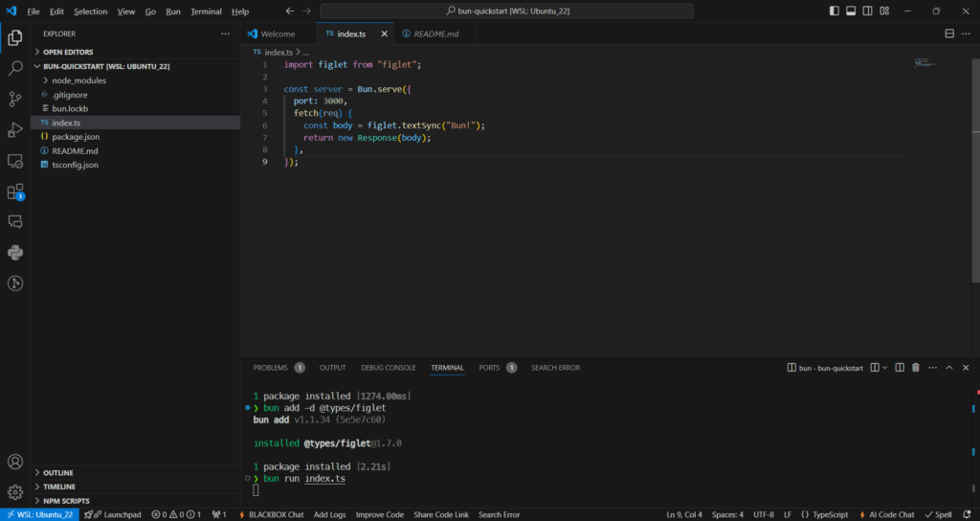This screenshot has height=521, width=980.
Task: Open the Git graph view in activity bar
Action: 15,283
